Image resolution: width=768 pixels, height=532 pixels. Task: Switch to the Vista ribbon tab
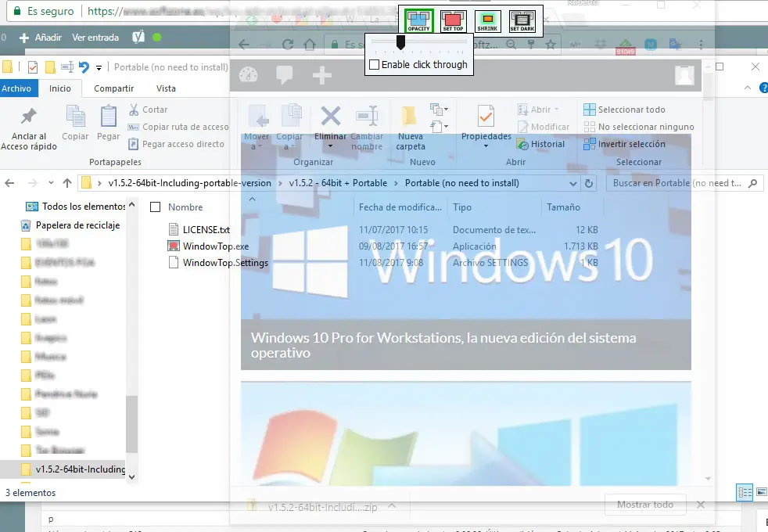click(166, 88)
